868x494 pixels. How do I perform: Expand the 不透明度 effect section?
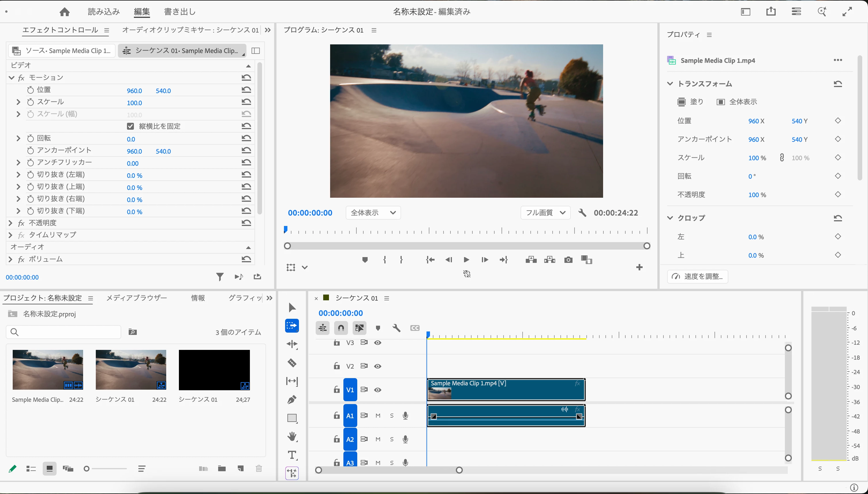coord(10,223)
